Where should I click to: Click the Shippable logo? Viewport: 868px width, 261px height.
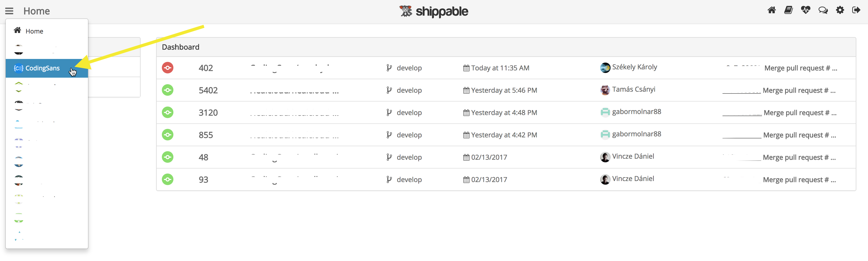[x=434, y=11]
